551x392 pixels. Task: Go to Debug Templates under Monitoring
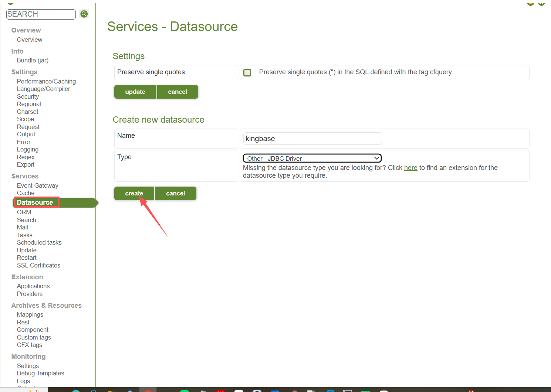[40, 373]
